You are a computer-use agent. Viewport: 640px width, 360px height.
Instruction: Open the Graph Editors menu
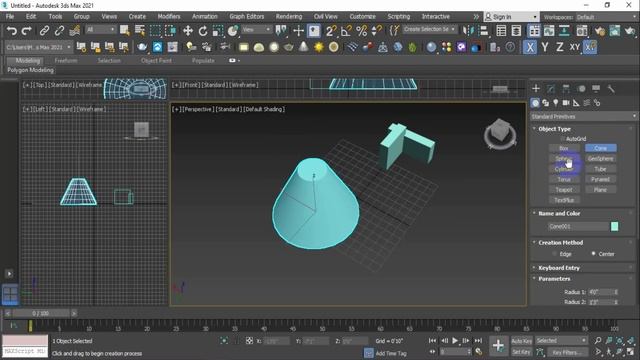247,16
